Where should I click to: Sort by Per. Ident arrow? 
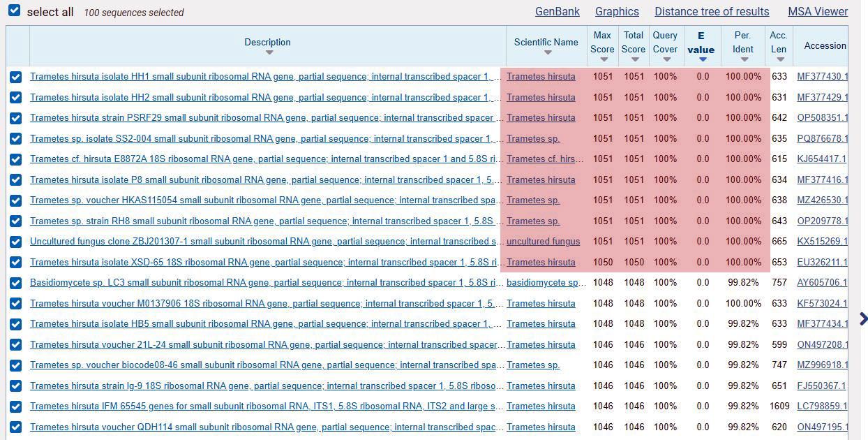tap(742, 60)
